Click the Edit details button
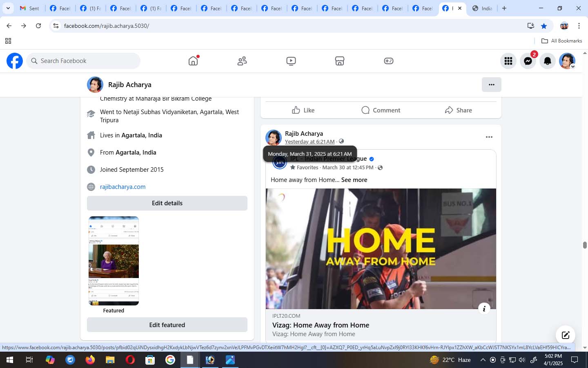The height and width of the screenshot is (368, 588). pos(167,203)
